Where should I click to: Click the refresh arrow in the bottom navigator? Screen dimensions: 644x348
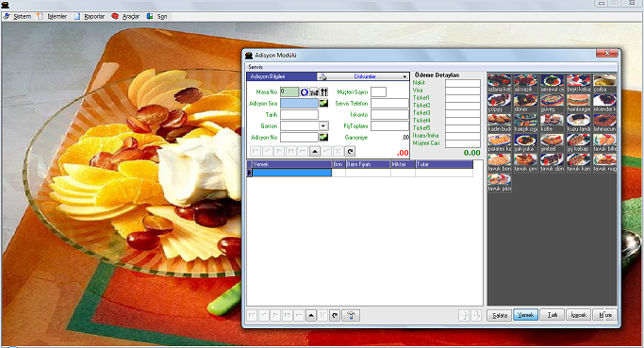335,316
